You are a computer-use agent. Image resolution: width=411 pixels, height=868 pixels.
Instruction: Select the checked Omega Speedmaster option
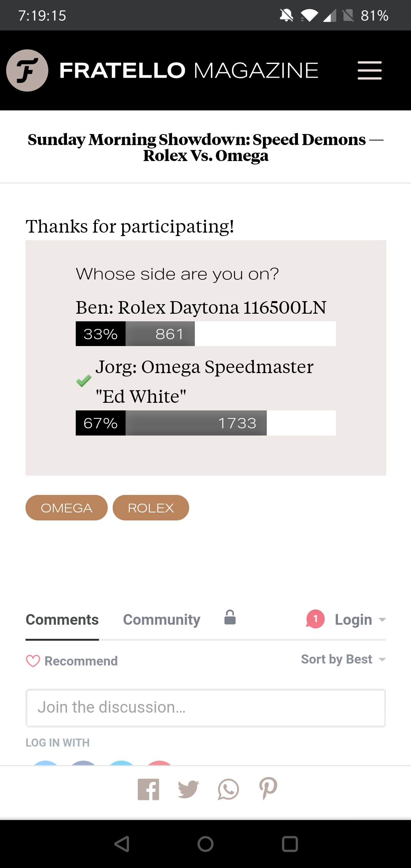(204, 381)
